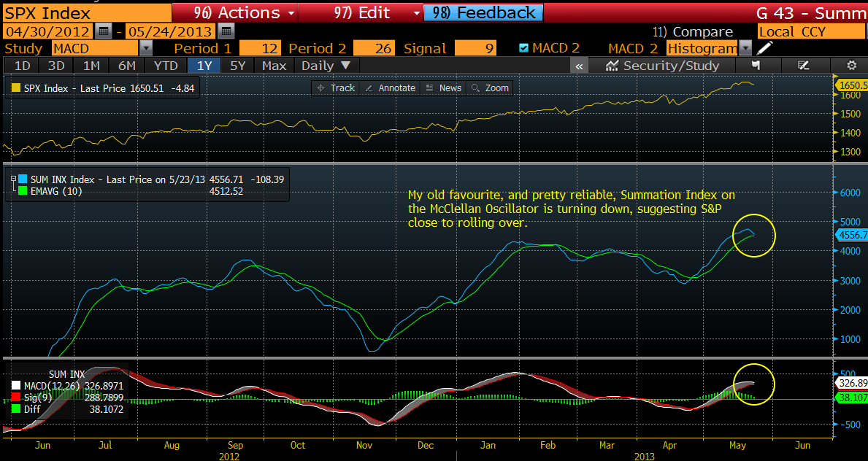Activate the Track crosshair tool
868x461 pixels.
[336, 88]
